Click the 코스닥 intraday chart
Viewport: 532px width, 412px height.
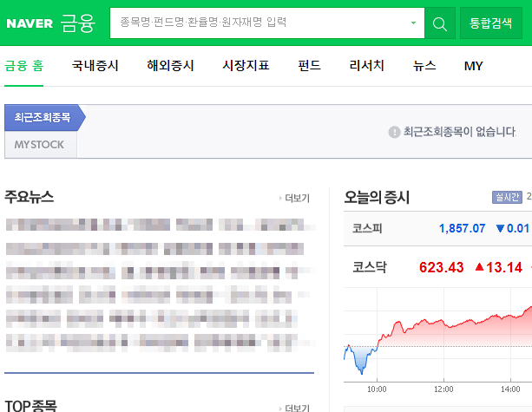point(437,335)
